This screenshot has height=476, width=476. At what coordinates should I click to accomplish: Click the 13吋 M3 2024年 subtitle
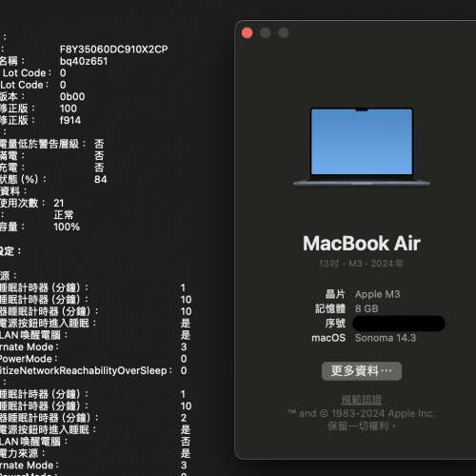pos(362,264)
